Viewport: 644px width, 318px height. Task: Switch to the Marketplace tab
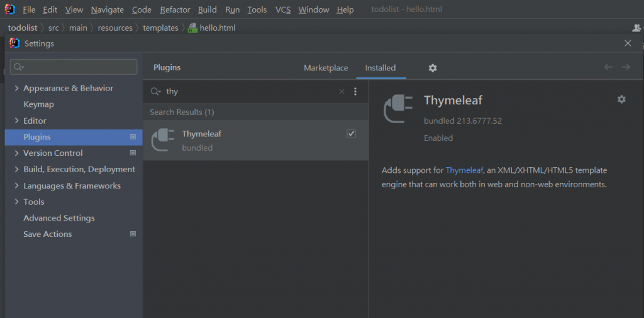point(326,68)
